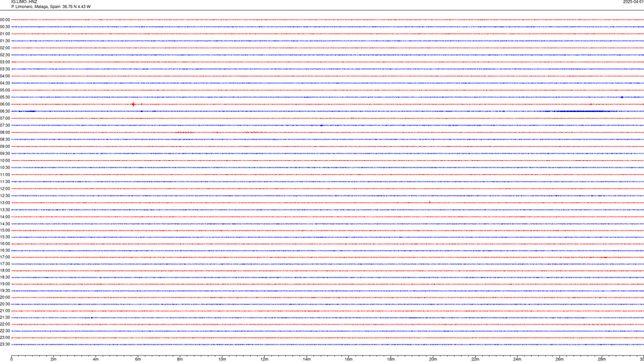Screen dimensions: 644x362
Task: Select the small red spike on the 13:00 trace
Action: 430,202
